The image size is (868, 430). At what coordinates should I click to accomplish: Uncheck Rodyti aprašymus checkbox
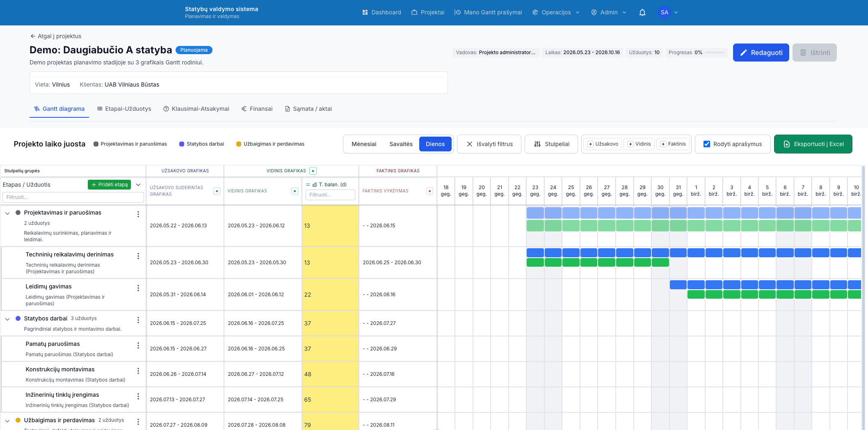[707, 144]
